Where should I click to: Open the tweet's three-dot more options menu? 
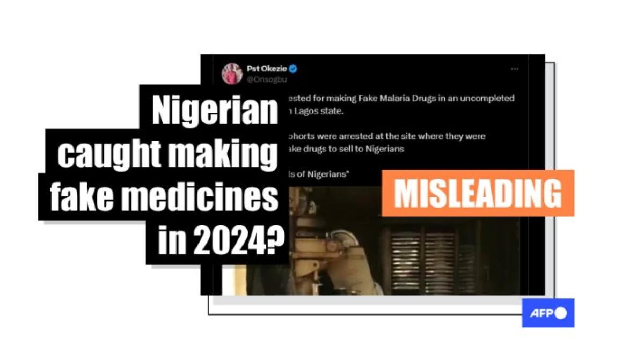click(514, 69)
